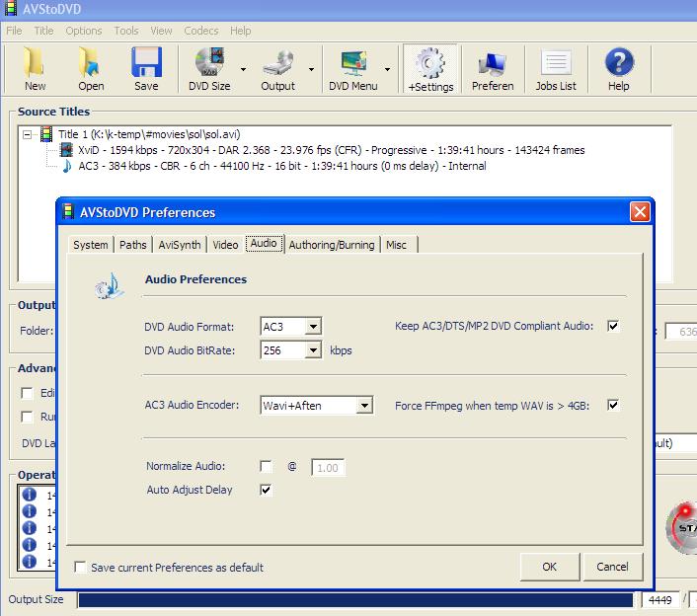Click the last info icon in the operations log

pos(30,561)
